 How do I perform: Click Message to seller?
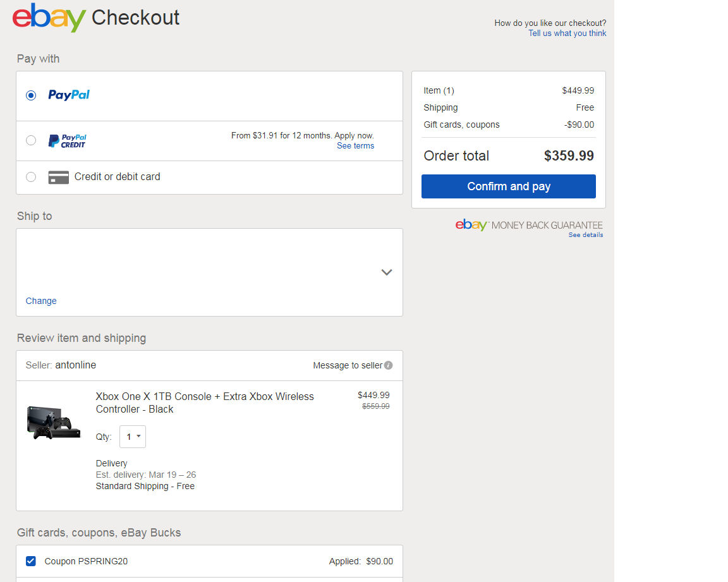pyautogui.click(x=347, y=365)
